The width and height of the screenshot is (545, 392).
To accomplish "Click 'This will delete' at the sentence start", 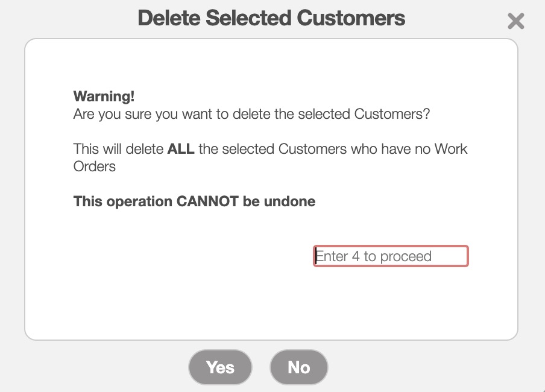I will pos(118,148).
